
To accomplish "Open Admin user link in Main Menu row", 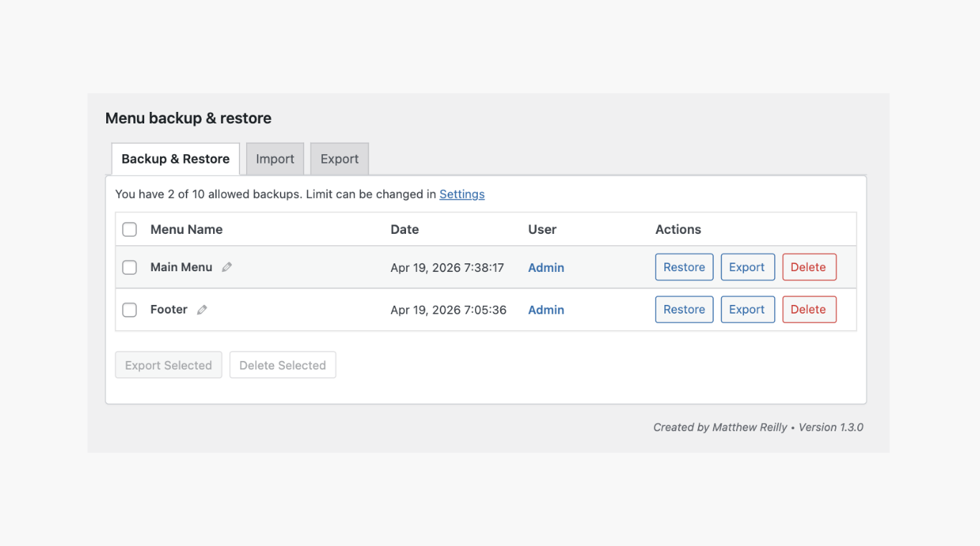I will tap(546, 268).
